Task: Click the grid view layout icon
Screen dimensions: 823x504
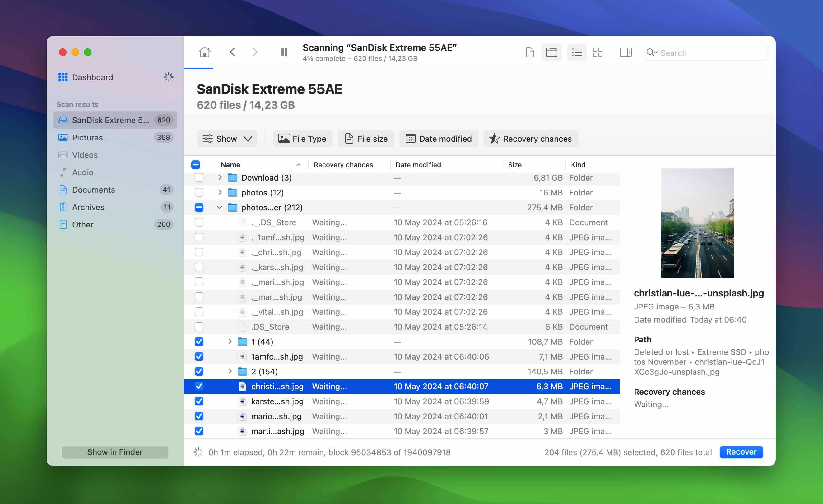Action: coord(598,52)
